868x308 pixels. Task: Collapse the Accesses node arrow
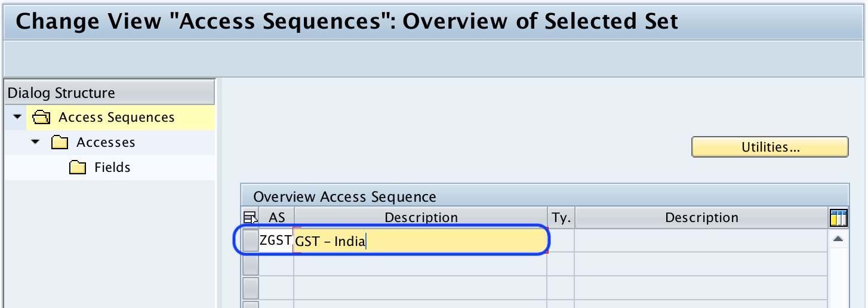35,142
